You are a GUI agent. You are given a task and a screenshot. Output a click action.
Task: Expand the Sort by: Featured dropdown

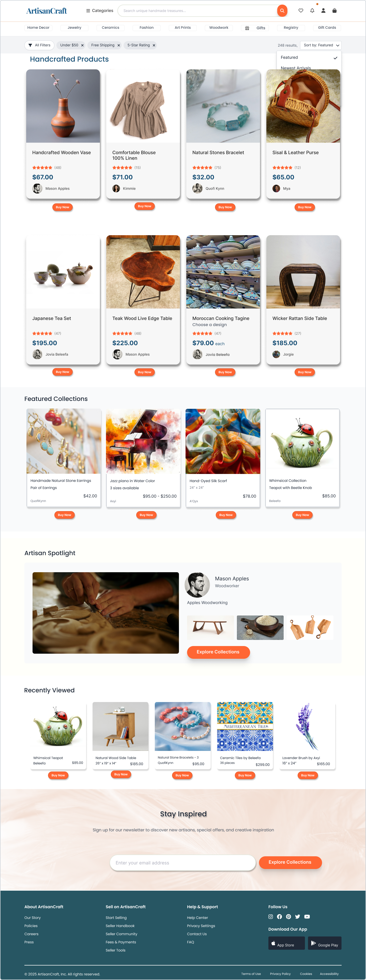coord(321,45)
